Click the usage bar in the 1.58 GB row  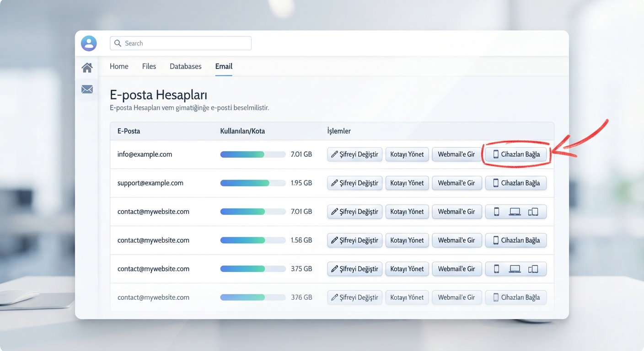pyautogui.click(x=253, y=240)
